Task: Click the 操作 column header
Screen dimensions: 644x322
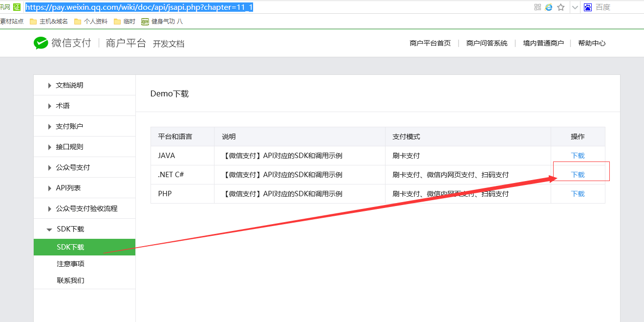Action: click(x=578, y=137)
